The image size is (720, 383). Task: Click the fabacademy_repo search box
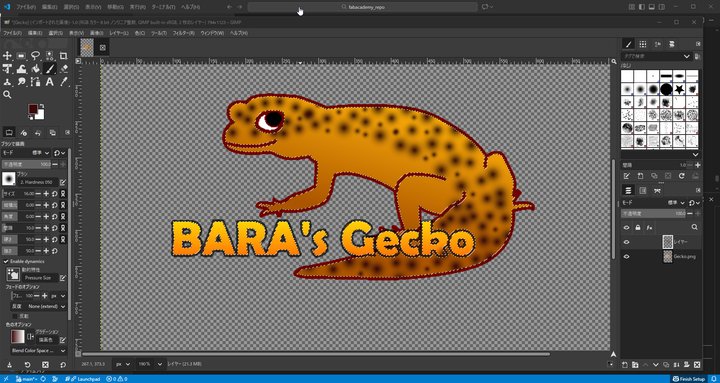point(363,7)
